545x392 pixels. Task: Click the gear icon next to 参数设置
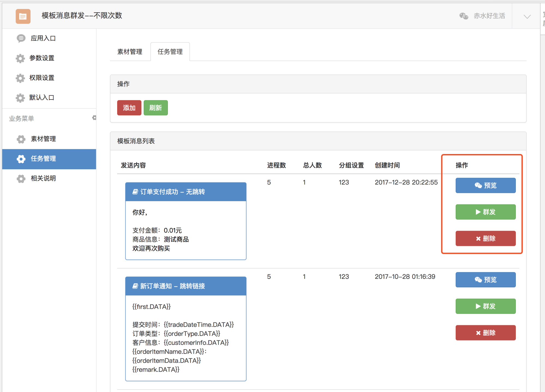(20, 58)
